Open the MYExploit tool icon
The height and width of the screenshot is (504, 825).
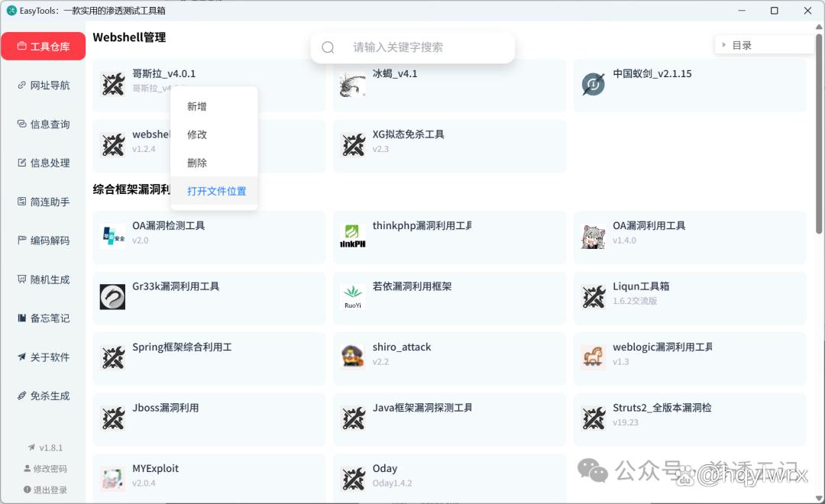point(113,479)
